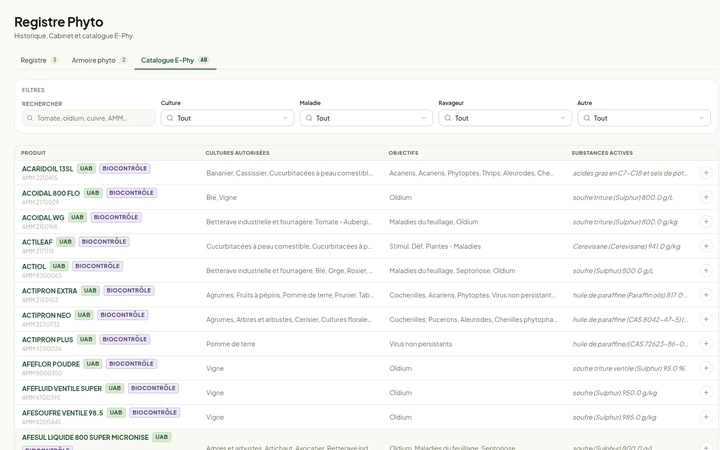This screenshot has width=720, height=450.
Task: Add ACTIPRON NEO with its plus icon
Action: (x=706, y=319)
